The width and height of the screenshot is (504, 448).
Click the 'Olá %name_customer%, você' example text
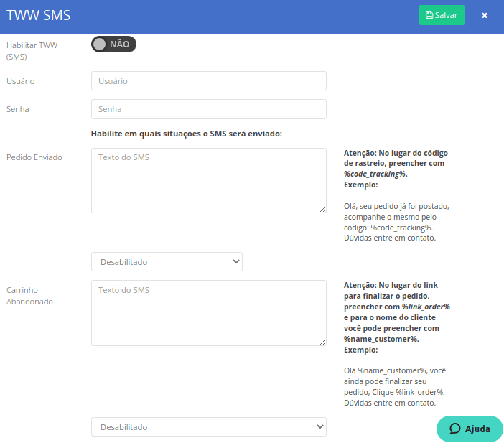click(x=395, y=387)
